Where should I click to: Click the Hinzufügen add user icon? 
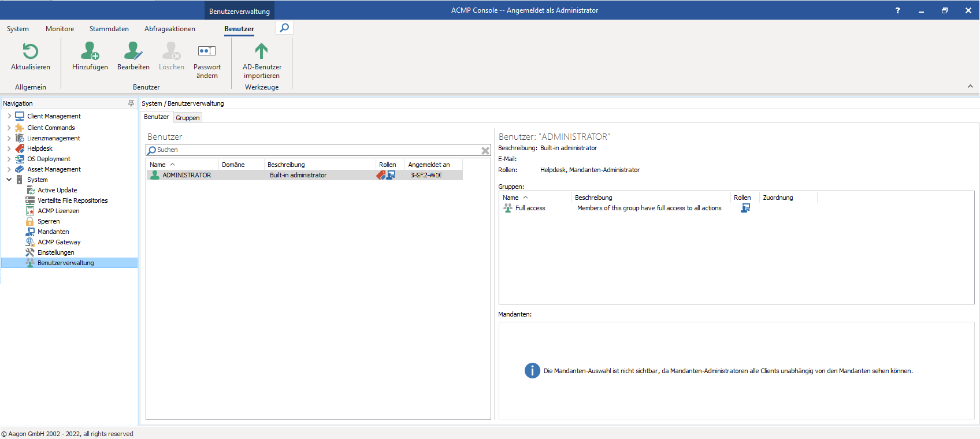[x=90, y=51]
